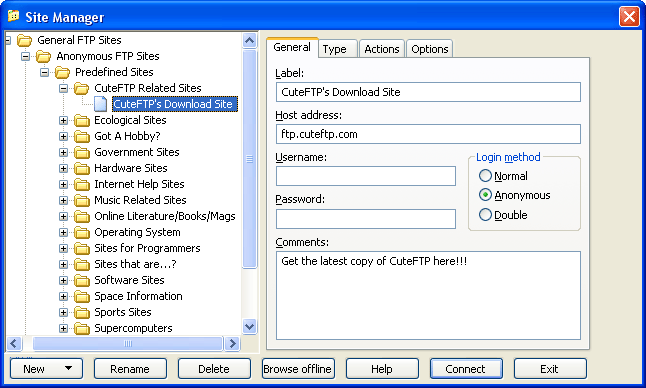The image size is (646, 388).
Task: Expand the Hardware Sites node
Action: pyautogui.click(x=63, y=168)
